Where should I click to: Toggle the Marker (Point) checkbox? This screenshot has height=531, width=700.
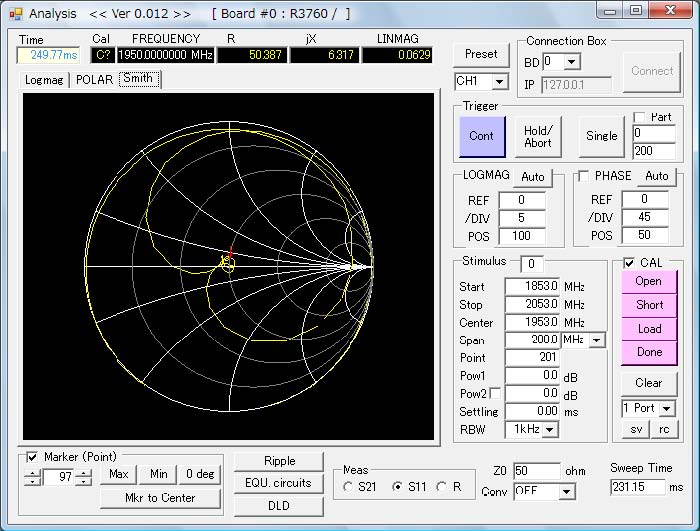click(x=32, y=457)
